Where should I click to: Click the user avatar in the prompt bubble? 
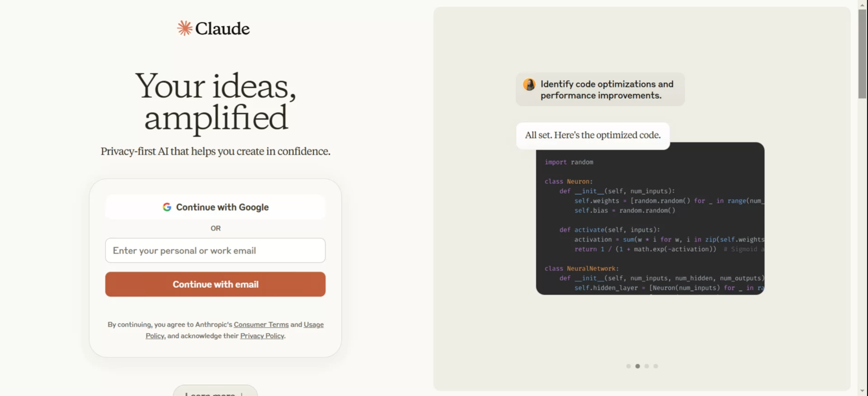tap(529, 85)
